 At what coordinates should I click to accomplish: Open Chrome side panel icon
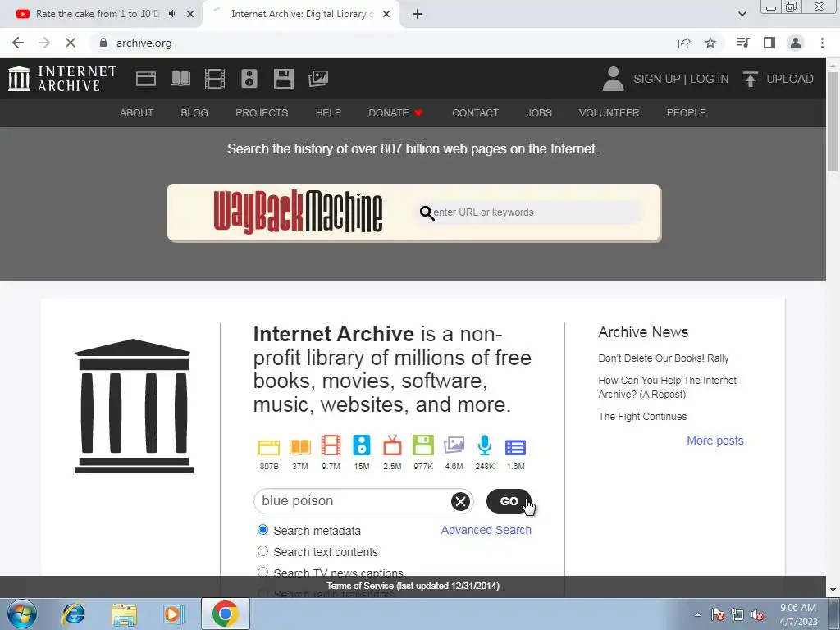(x=769, y=43)
